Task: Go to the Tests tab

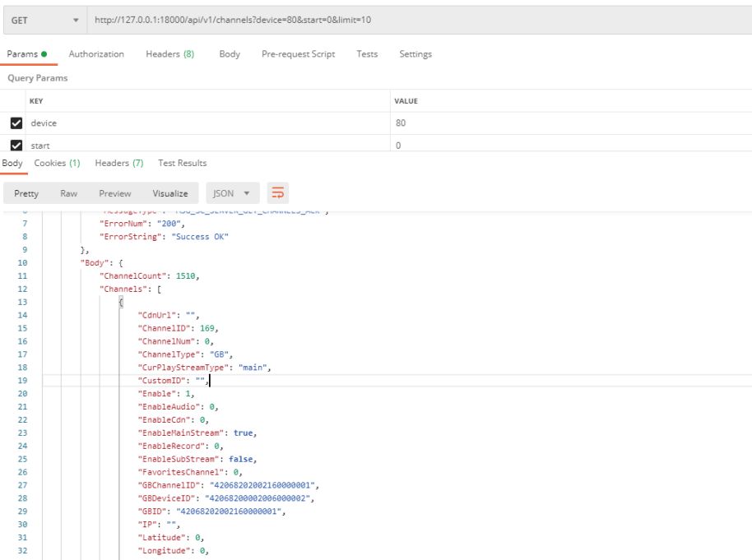Action: click(367, 54)
